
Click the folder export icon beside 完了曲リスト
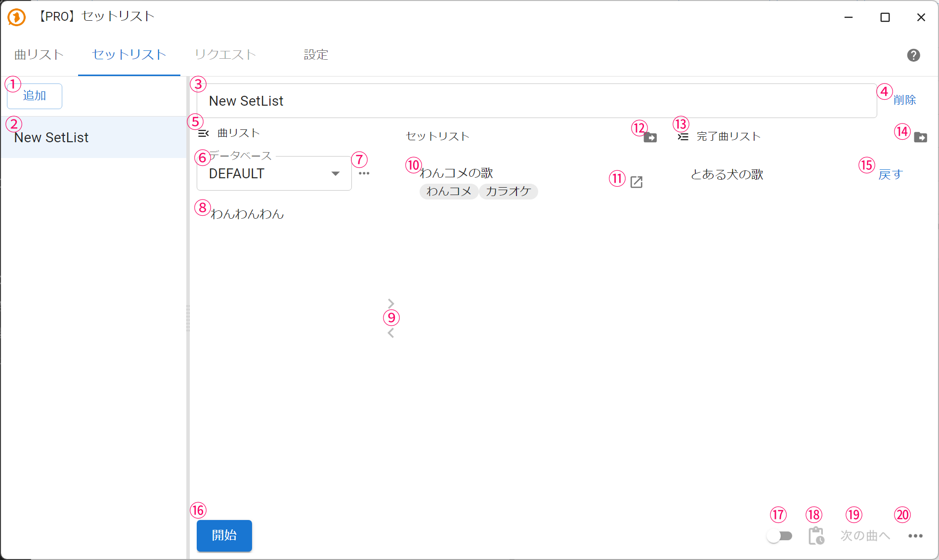click(x=920, y=137)
